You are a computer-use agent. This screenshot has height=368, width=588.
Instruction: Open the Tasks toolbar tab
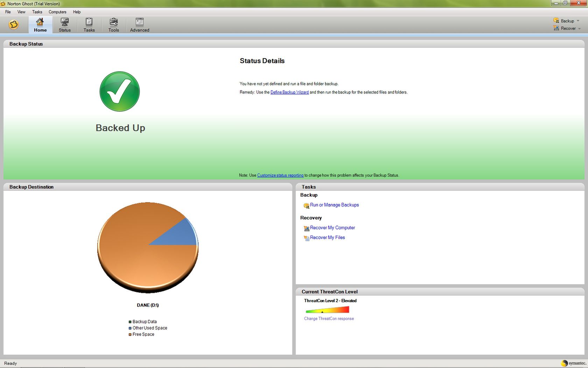click(x=89, y=25)
